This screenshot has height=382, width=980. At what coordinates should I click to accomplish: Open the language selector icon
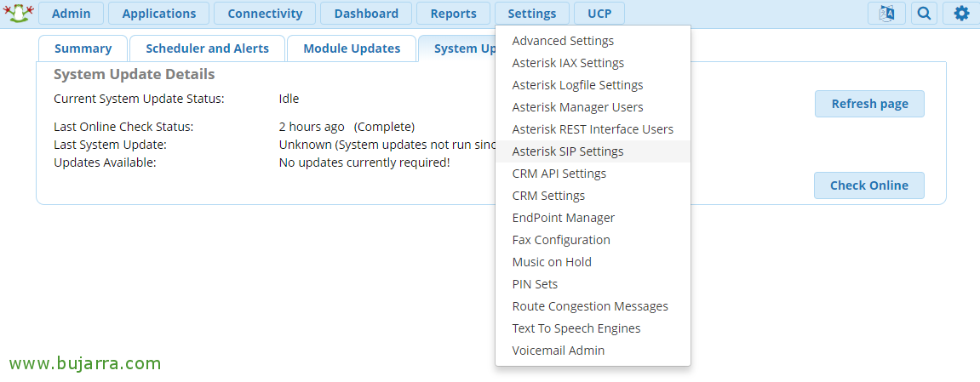(886, 13)
